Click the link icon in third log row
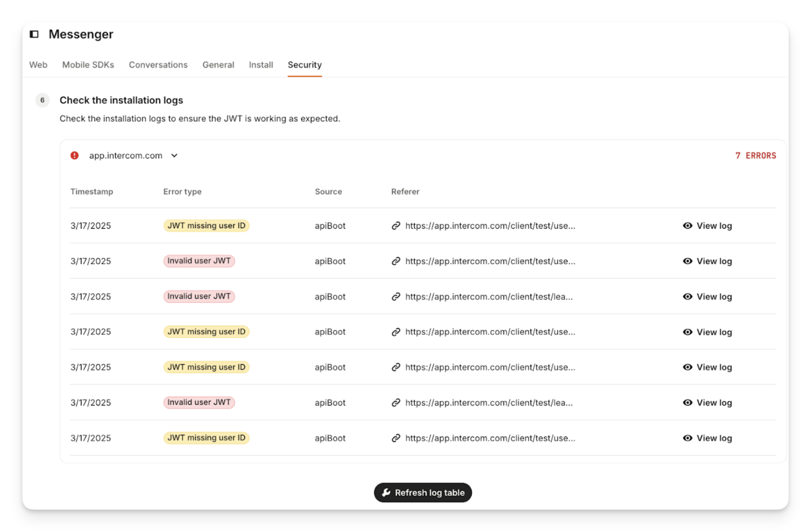The width and height of the screenshot is (811, 532). 396,297
